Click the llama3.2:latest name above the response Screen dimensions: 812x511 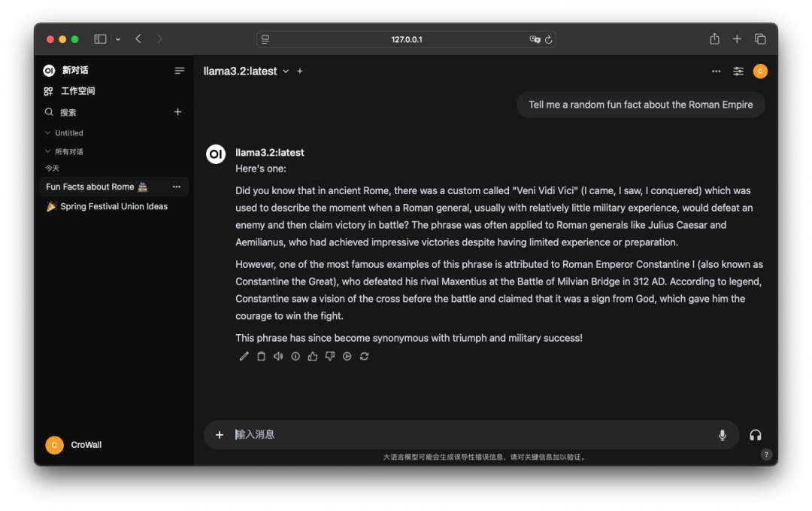(270, 152)
